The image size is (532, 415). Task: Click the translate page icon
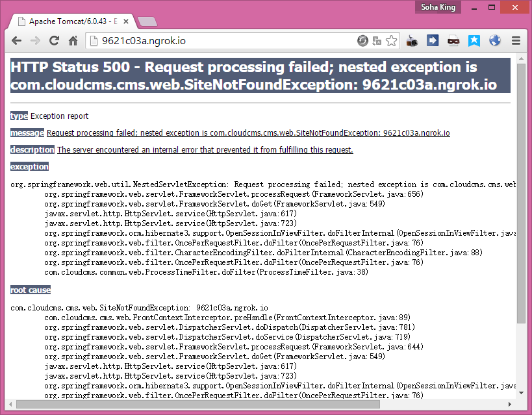pyautogui.click(x=377, y=41)
